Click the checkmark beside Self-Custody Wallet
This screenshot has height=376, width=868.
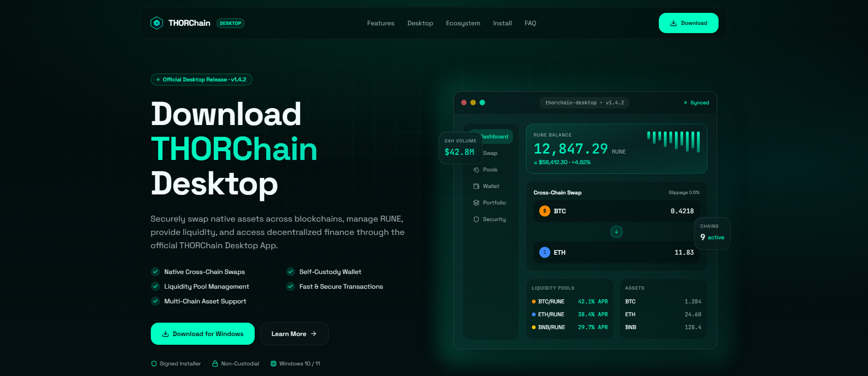[291, 272]
